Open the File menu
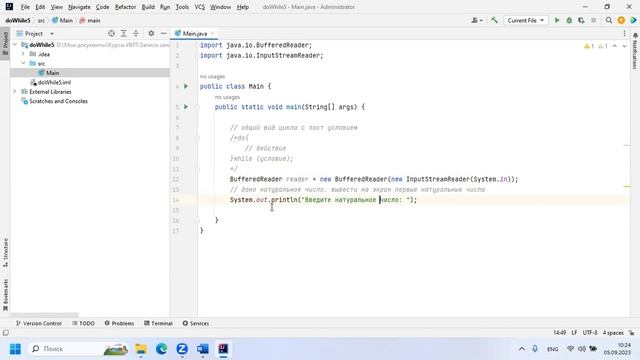The height and width of the screenshot is (360, 640). pyautogui.click(x=25, y=7)
